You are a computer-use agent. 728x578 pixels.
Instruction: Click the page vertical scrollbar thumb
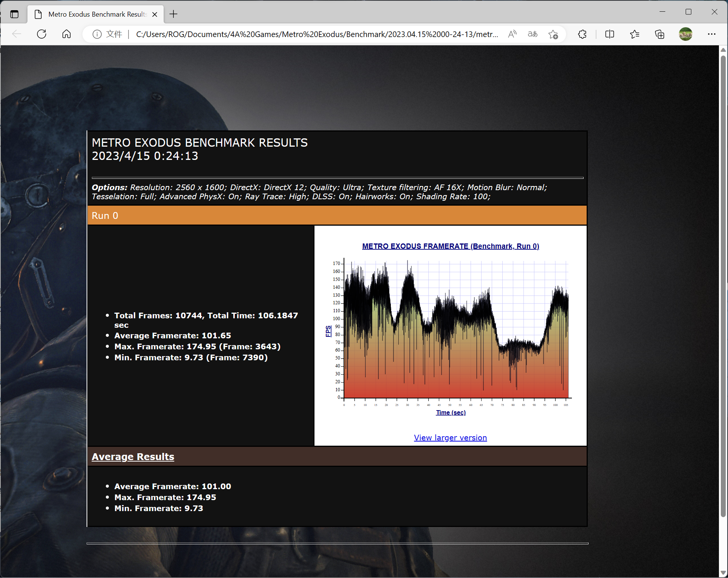click(x=723, y=286)
